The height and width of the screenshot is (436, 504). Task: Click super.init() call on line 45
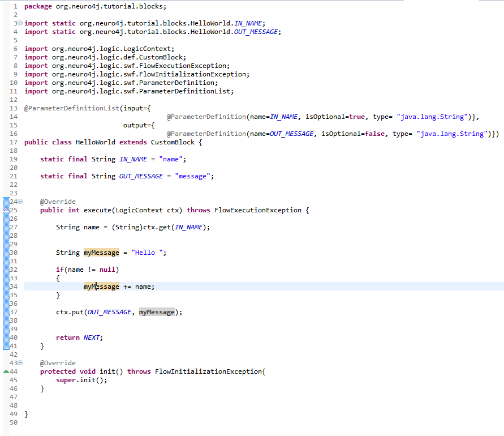[x=80, y=380]
